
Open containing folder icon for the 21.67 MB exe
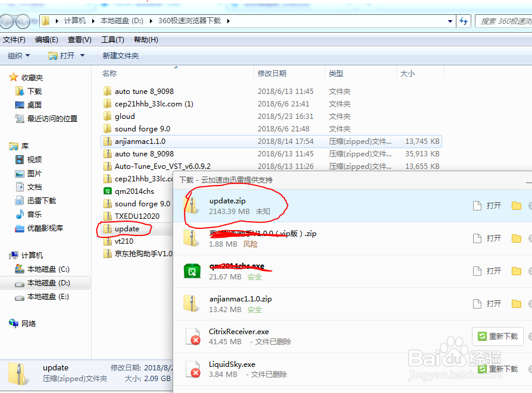[x=517, y=271]
